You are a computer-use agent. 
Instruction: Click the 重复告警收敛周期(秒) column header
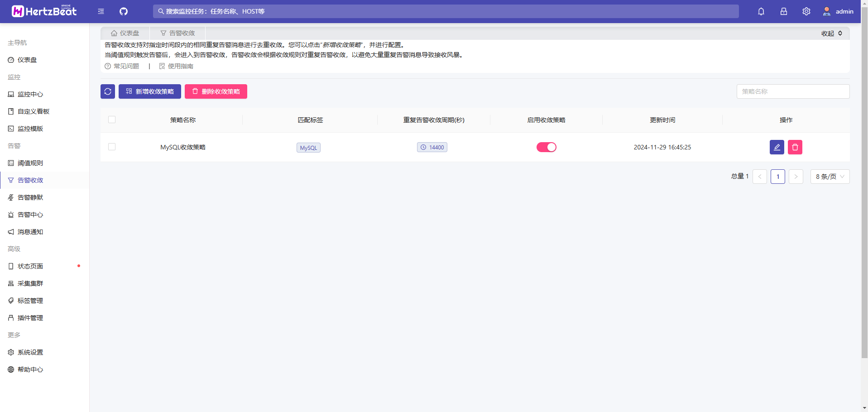tap(434, 120)
